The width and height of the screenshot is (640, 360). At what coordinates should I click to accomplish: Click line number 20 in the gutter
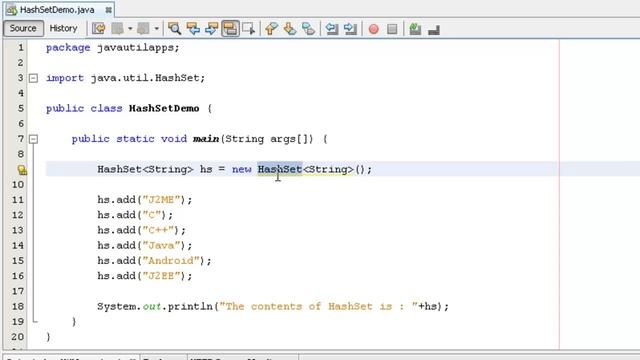pos(18,337)
